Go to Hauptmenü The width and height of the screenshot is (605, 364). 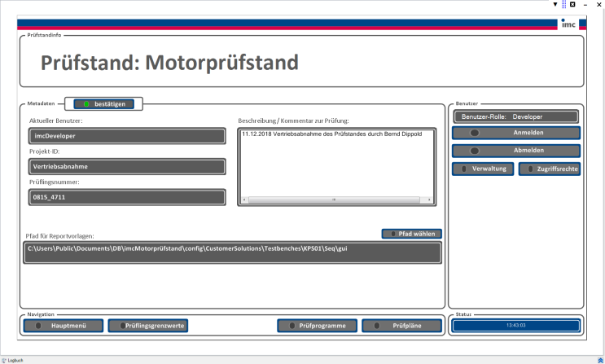tap(64, 326)
